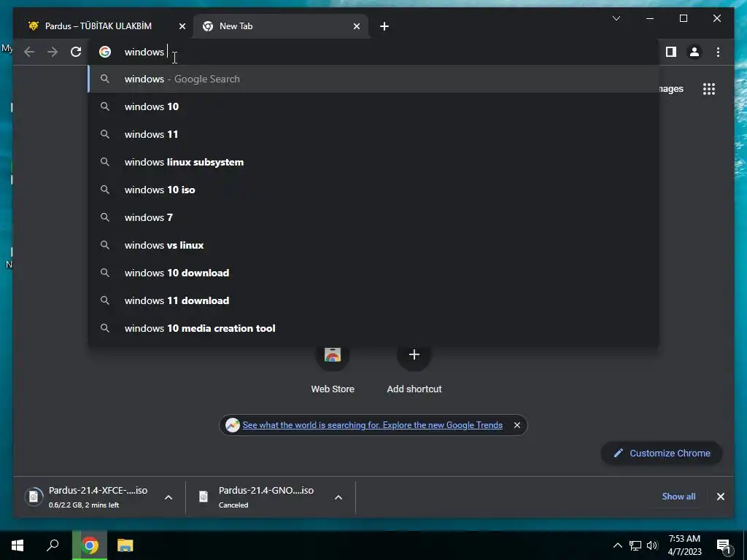The height and width of the screenshot is (560, 747).
Task: Click the Customize Chrome button
Action: tap(662, 454)
